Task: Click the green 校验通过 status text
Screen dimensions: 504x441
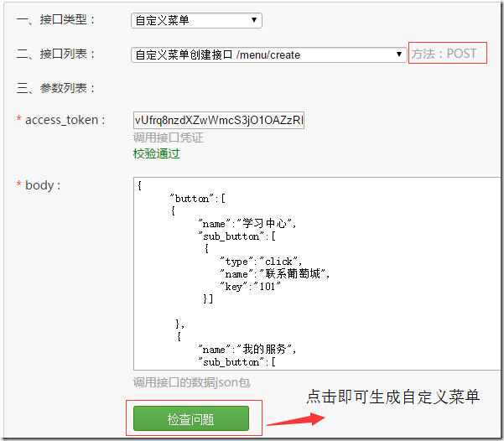Action: (156, 153)
